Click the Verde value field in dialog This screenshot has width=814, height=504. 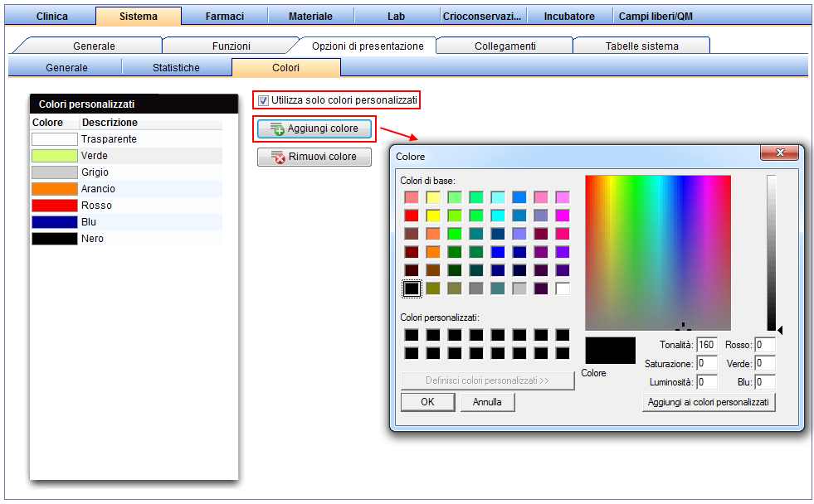coord(765,363)
